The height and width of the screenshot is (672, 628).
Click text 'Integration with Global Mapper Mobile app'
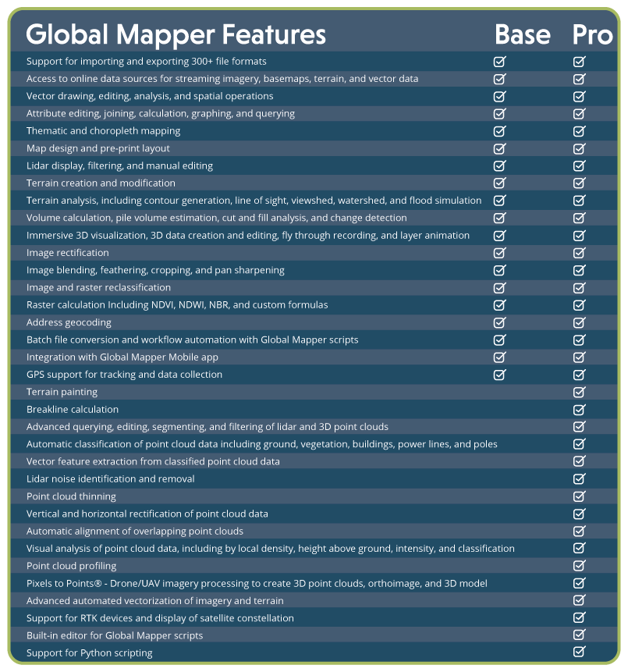[x=122, y=357]
